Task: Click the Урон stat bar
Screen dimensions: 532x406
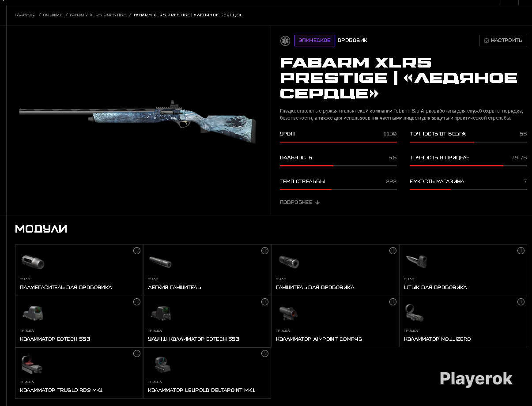Action: coord(338,142)
